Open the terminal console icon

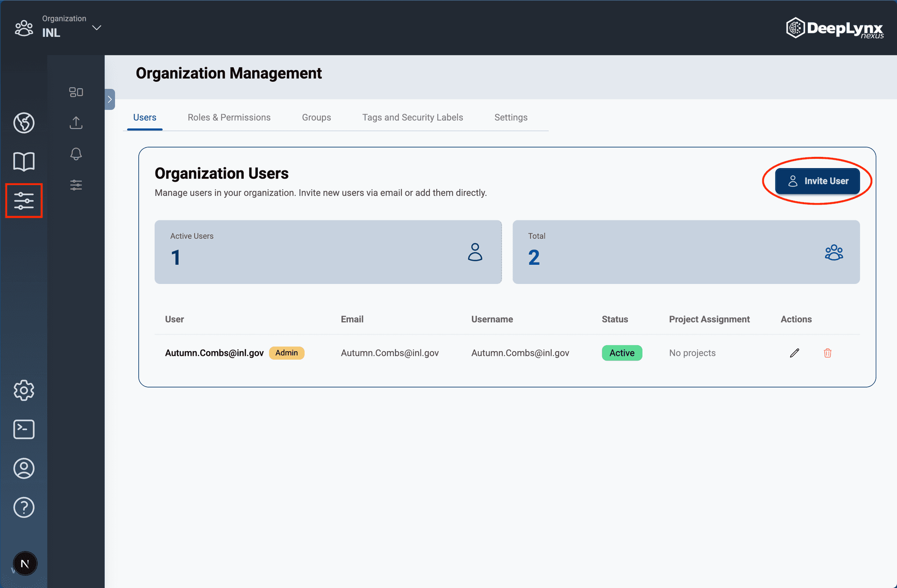[x=24, y=429]
